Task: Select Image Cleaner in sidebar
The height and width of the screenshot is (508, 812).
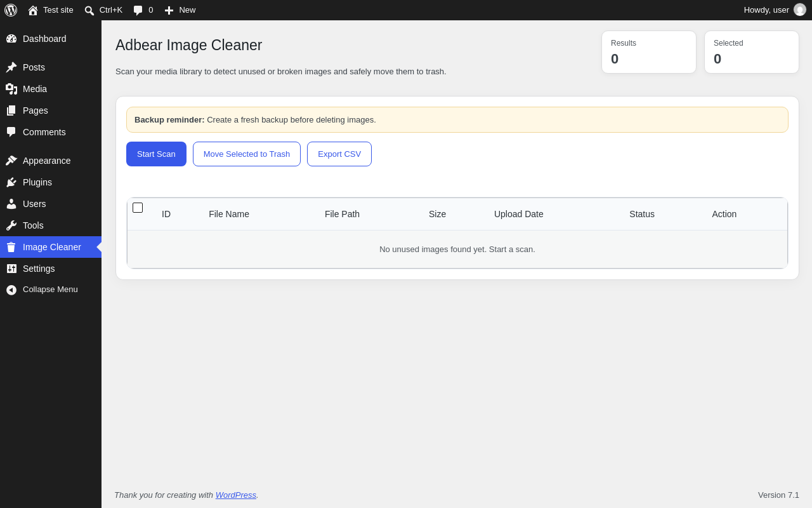Action: [51, 247]
